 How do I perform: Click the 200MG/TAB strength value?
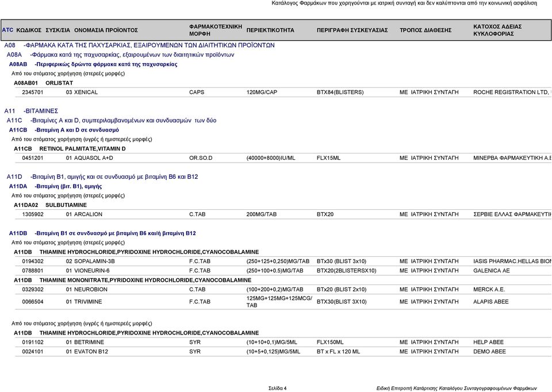261,214
